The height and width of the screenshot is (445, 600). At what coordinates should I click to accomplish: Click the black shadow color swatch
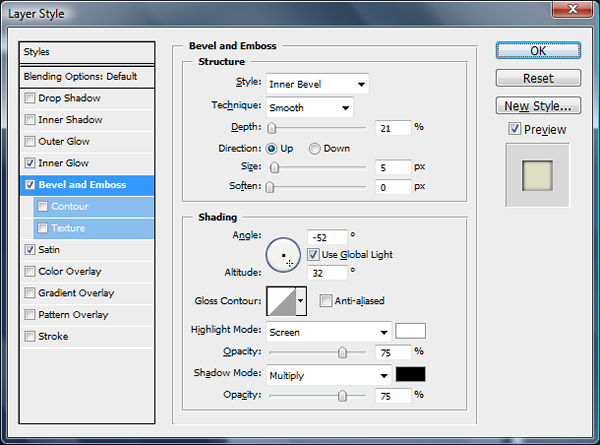click(411, 375)
